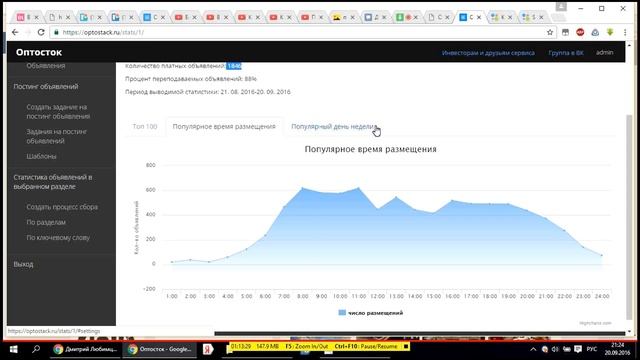Open the 'Группа в ВК' link
This screenshot has height=360, width=640.
point(566,53)
